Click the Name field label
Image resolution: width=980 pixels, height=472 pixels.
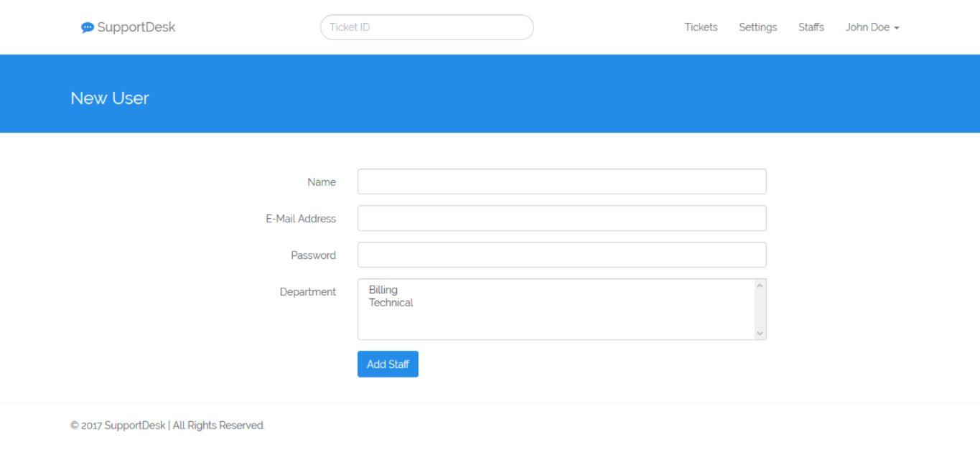pos(322,182)
